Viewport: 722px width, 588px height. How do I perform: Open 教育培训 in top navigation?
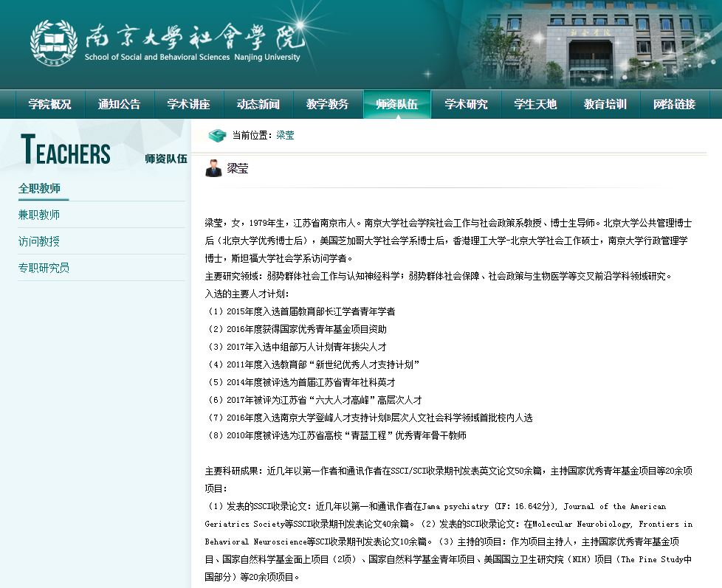(605, 104)
